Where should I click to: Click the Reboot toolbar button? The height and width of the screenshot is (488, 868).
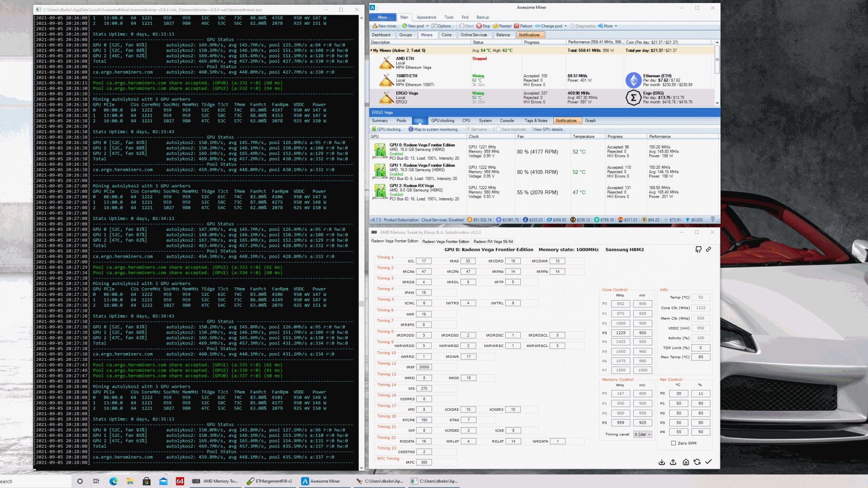[523, 26]
